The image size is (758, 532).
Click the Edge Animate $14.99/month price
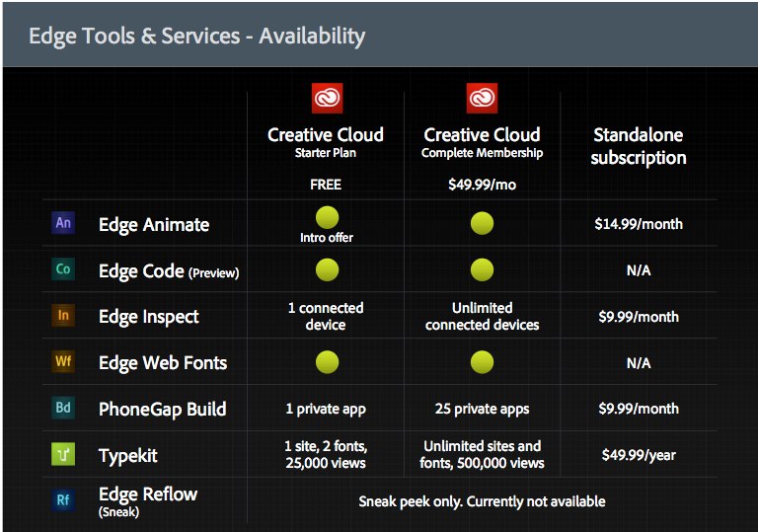click(x=638, y=224)
